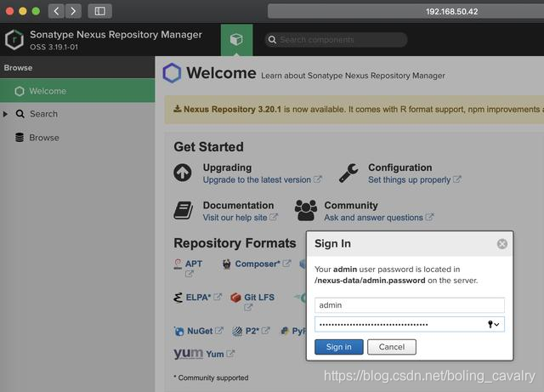Open the Yum format link

(215, 354)
